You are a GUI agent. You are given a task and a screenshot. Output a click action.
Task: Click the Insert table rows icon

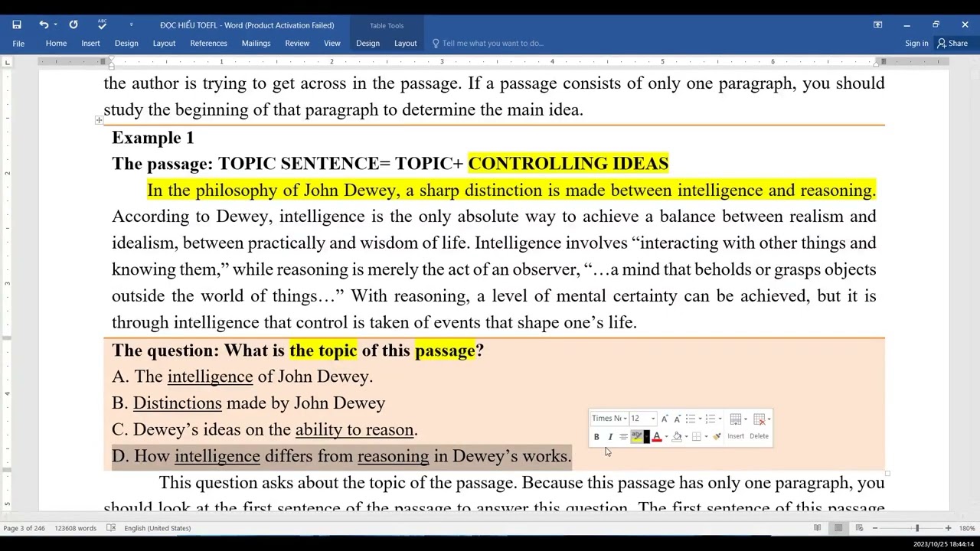tap(736, 419)
